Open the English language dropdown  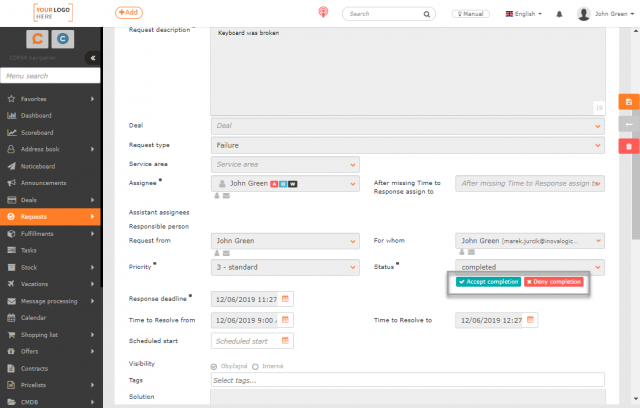pyautogui.click(x=524, y=14)
